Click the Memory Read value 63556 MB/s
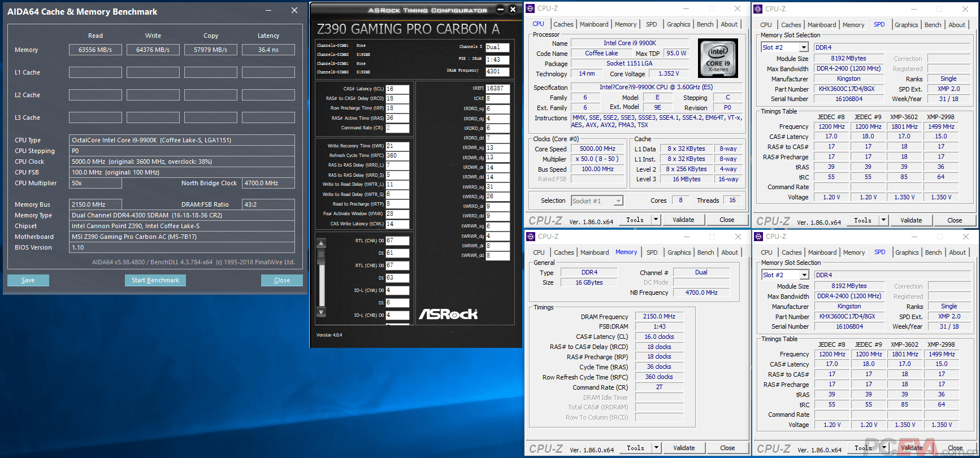The width and height of the screenshot is (980, 458). (96, 50)
